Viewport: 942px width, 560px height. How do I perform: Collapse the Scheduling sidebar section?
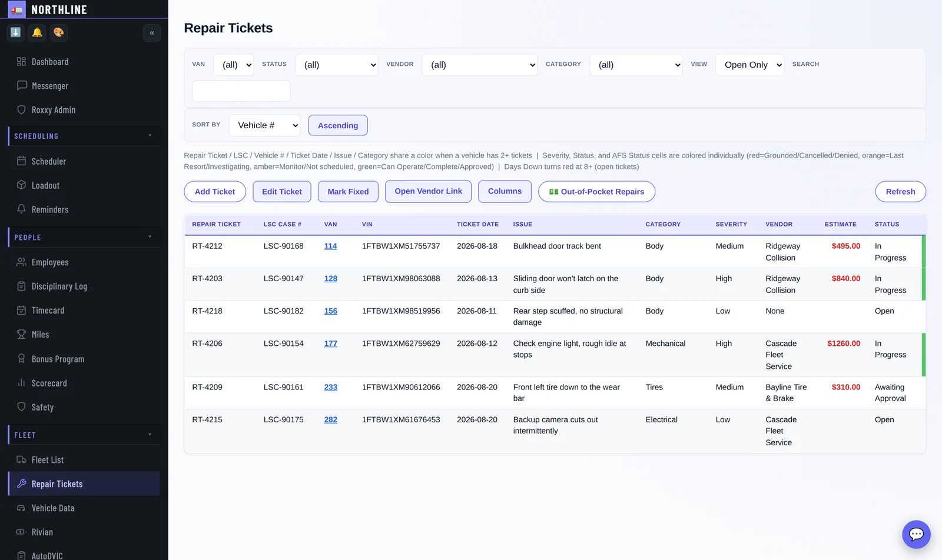(84, 136)
